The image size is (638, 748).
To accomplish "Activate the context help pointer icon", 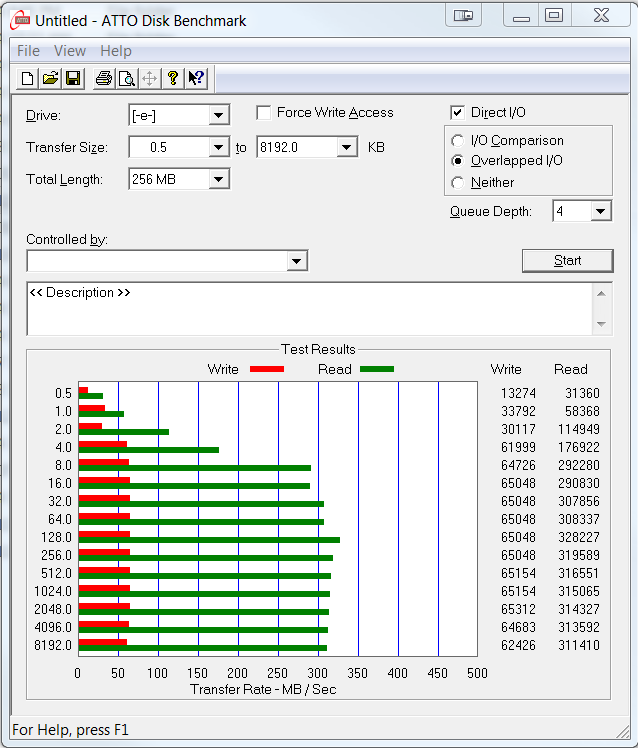I will (x=196, y=78).
